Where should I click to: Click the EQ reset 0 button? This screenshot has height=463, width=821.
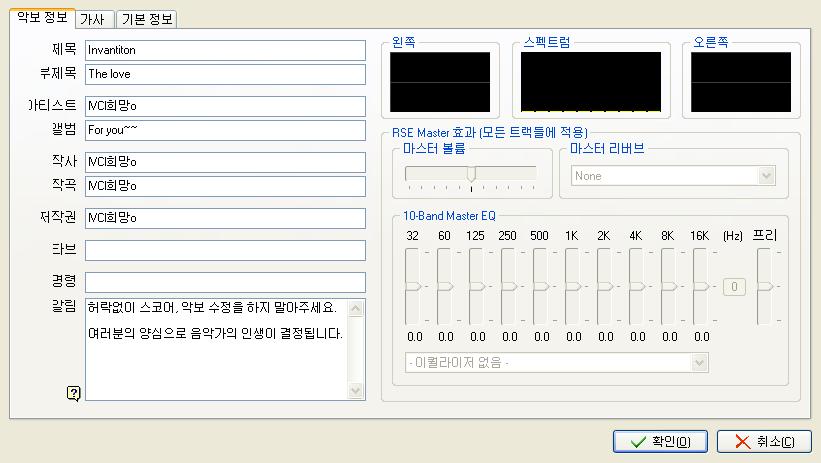point(734,286)
